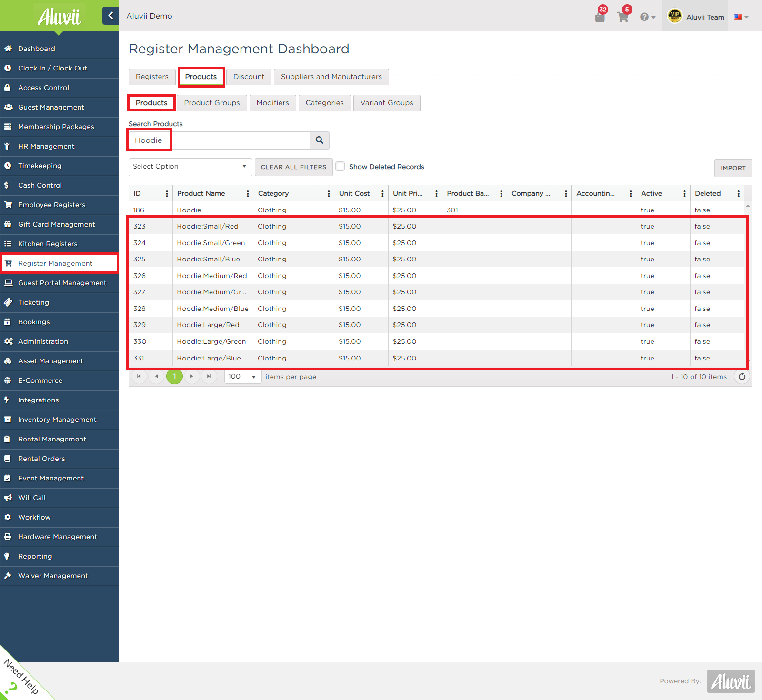Viewport: 762px width, 700px height.
Task: Switch to the Modifiers sub-tab
Action: (x=273, y=103)
